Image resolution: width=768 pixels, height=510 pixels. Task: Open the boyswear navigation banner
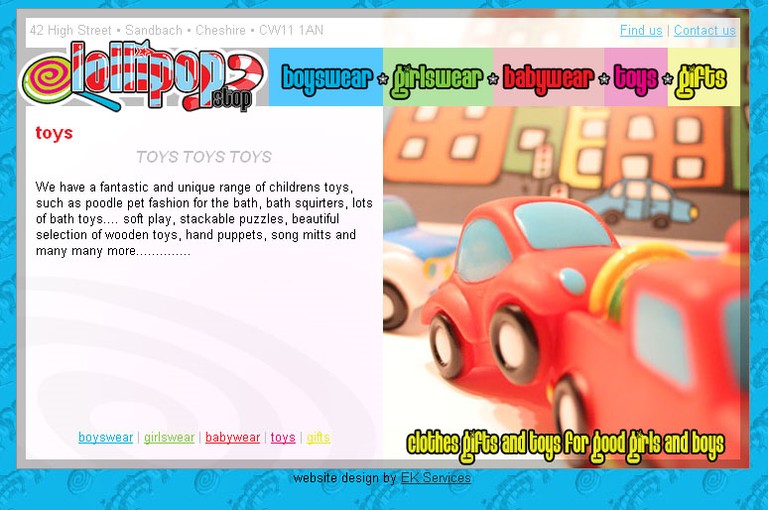click(326, 77)
